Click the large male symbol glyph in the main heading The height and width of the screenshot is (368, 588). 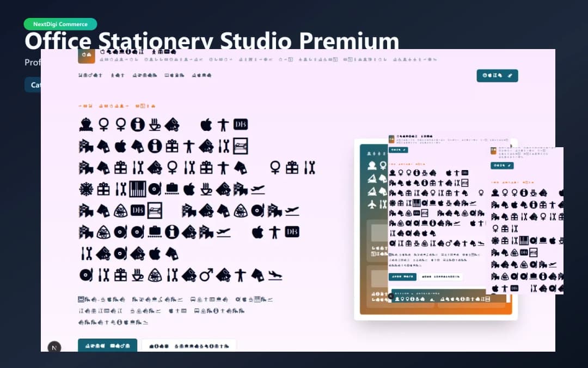pyautogui.click(x=206, y=275)
